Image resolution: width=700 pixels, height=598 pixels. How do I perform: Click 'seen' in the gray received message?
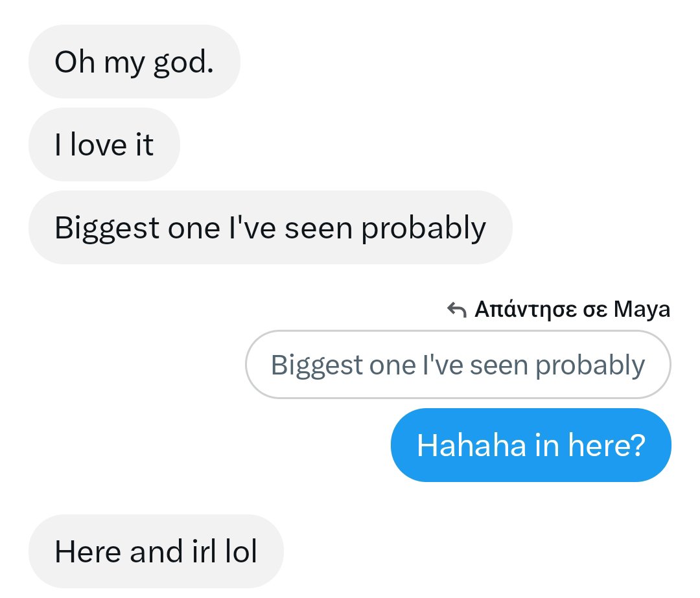[x=319, y=229]
